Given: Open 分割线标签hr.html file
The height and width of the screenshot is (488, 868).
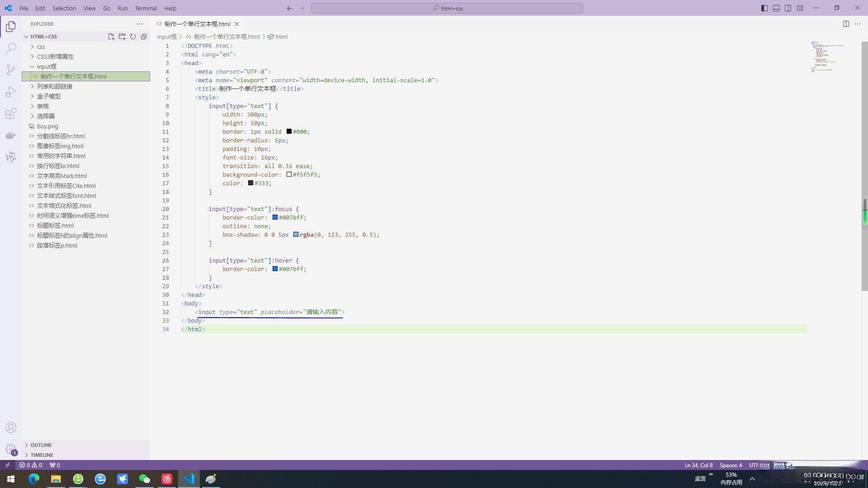Looking at the screenshot, I should coord(86,136).
